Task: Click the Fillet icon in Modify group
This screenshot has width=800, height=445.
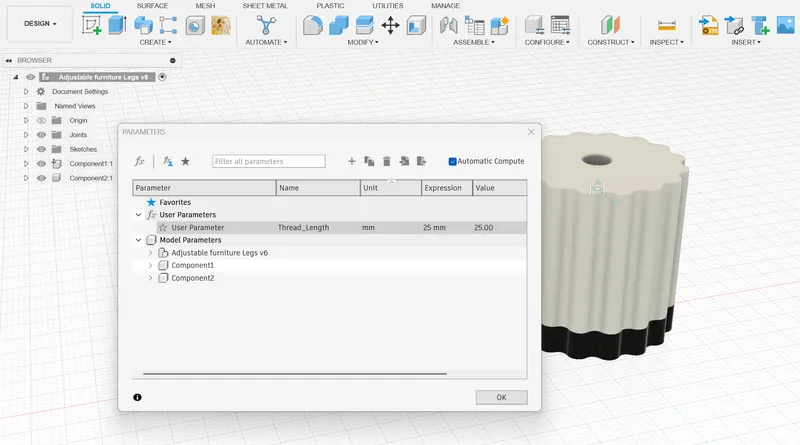Action: [312, 24]
